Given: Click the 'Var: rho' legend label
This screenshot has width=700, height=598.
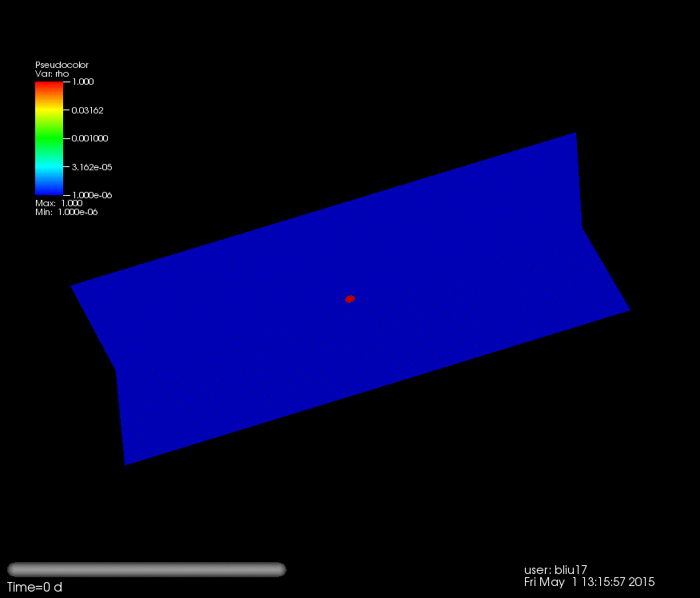Looking at the screenshot, I should point(52,74).
